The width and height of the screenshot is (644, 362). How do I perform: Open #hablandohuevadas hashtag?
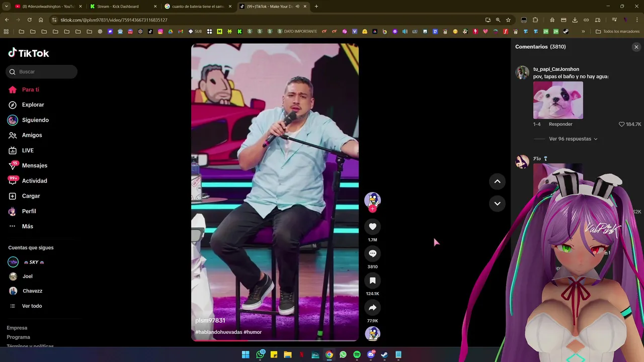coord(218,332)
